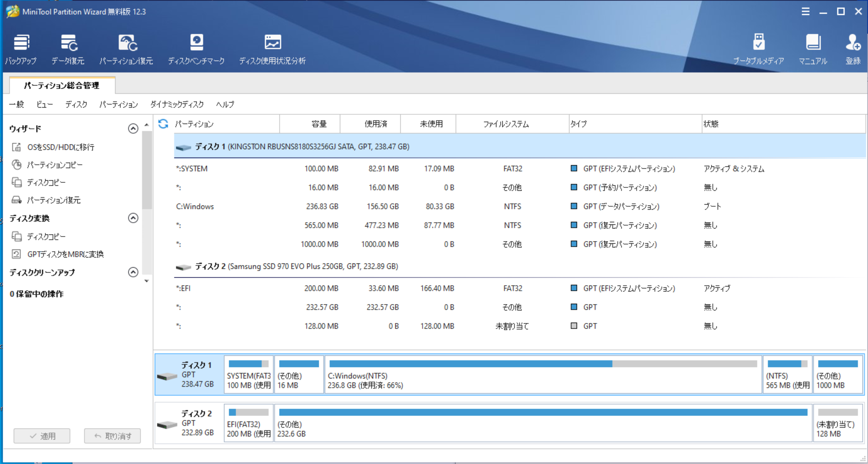Create ブータブルメディア bootable media
This screenshot has height=464, width=868.
(x=758, y=49)
